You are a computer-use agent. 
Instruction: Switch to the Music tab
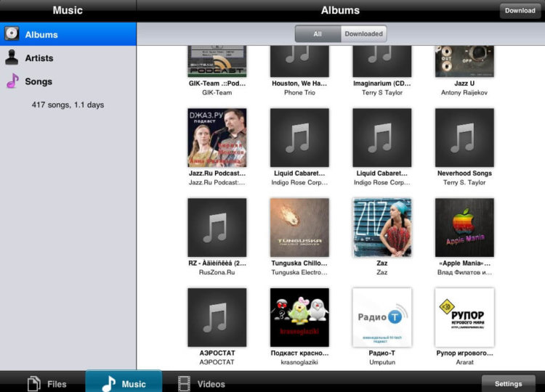pos(124,382)
